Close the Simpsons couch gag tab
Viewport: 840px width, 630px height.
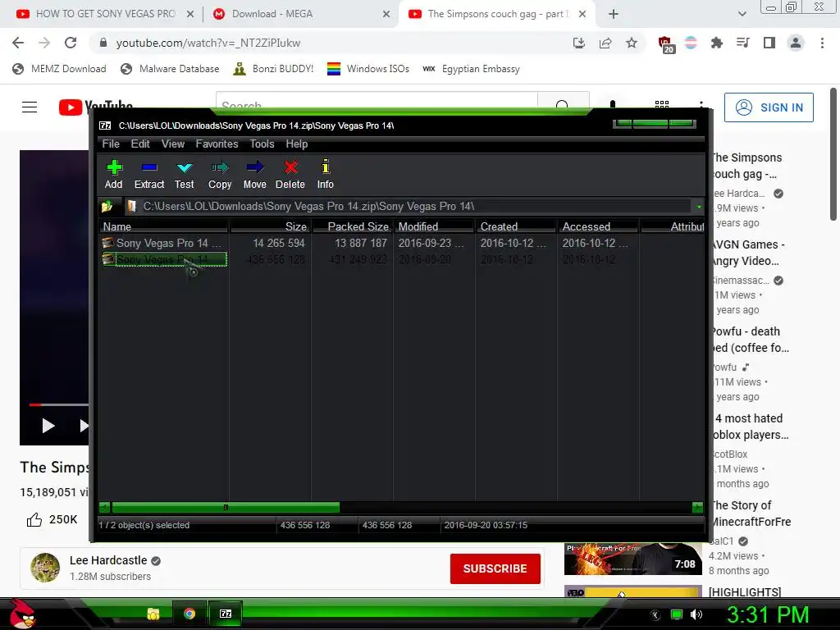(x=583, y=15)
